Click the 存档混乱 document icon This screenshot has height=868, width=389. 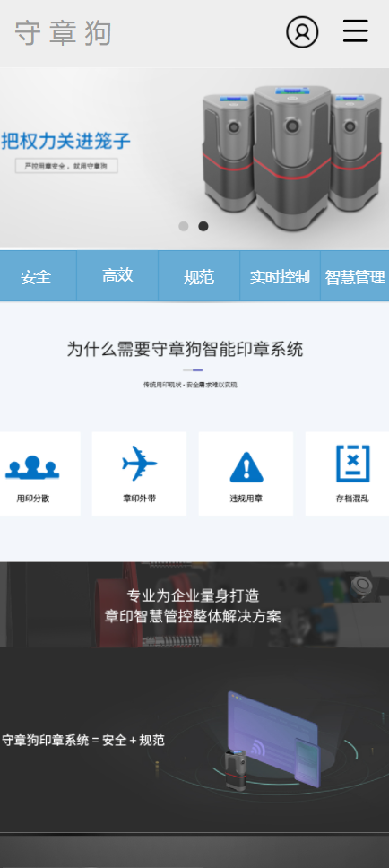point(353,464)
